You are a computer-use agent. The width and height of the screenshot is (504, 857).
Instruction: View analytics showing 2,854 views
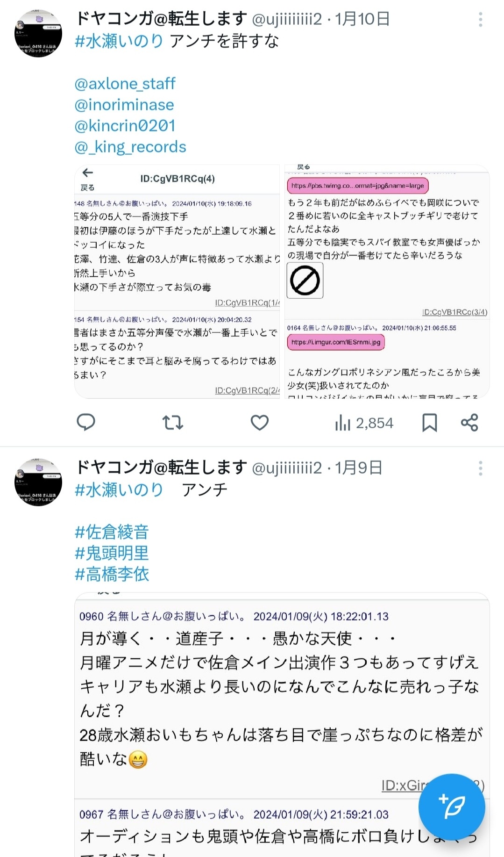click(364, 423)
